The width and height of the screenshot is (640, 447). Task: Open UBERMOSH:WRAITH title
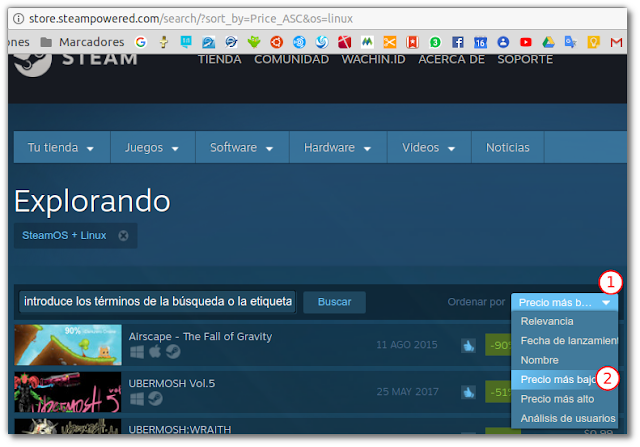(x=180, y=429)
